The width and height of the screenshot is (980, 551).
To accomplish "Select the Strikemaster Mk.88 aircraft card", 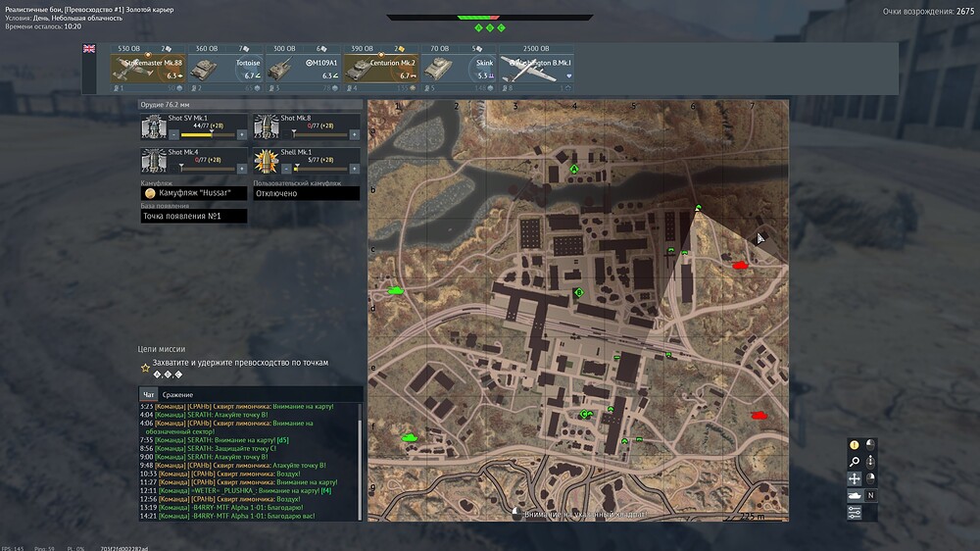I will point(148,69).
